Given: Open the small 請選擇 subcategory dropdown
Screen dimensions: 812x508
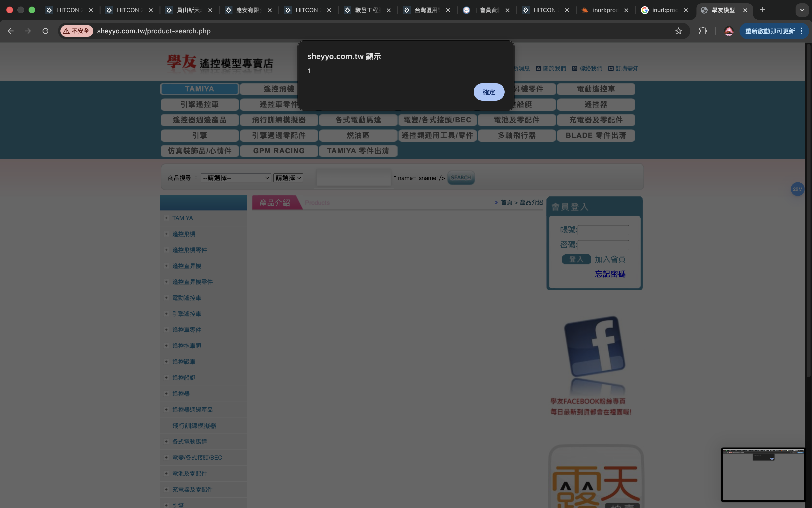Looking at the screenshot, I should (x=288, y=178).
